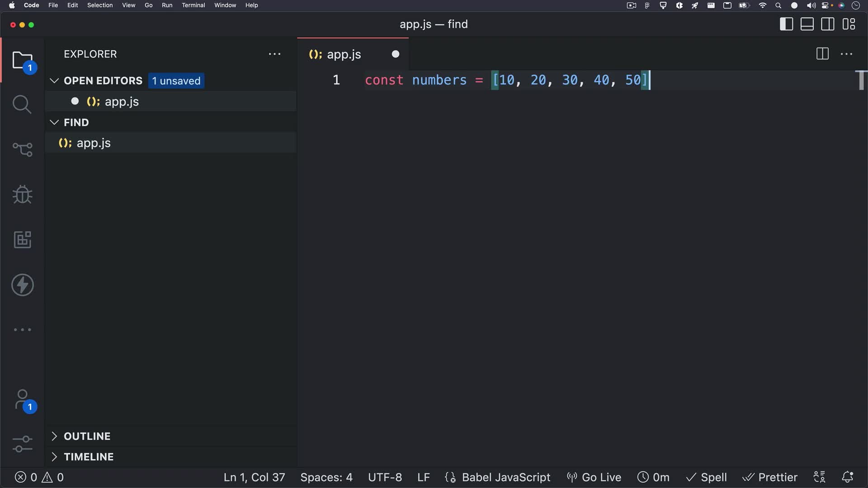Viewport: 868px width, 488px height.
Task: Open the customize layout control
Action: click(x=849, y=24)
